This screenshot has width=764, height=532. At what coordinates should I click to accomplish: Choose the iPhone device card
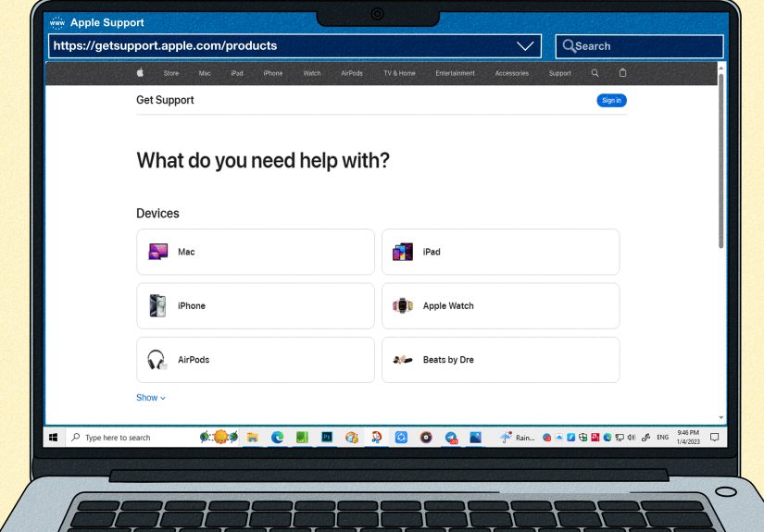(256, 305)
